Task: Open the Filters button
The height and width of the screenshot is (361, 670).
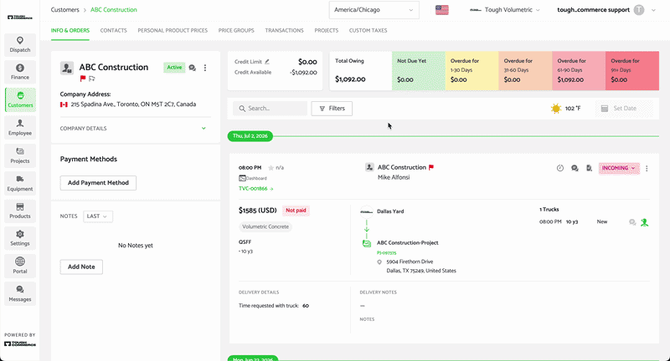Action: point(332,109)
